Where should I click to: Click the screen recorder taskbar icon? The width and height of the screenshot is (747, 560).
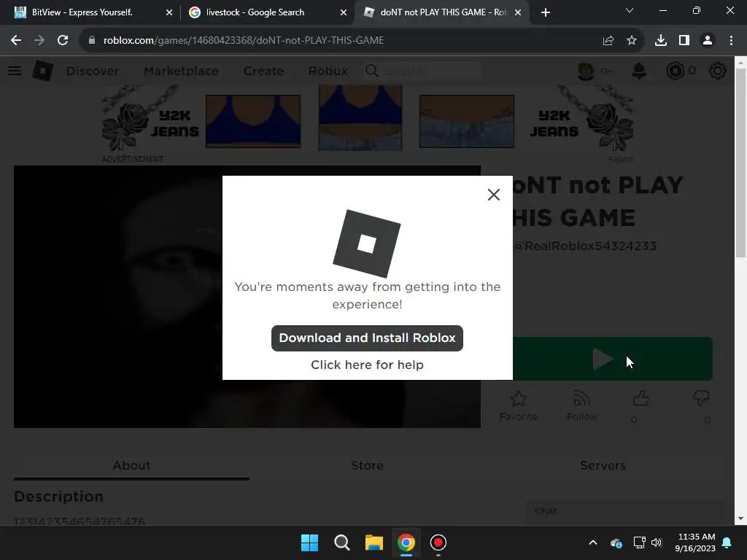438,542
